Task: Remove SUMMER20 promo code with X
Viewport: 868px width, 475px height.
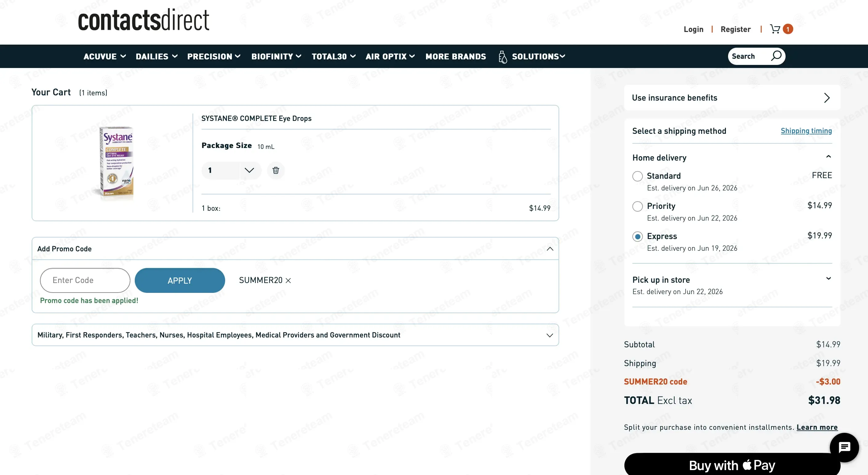Action: point(288,281)
